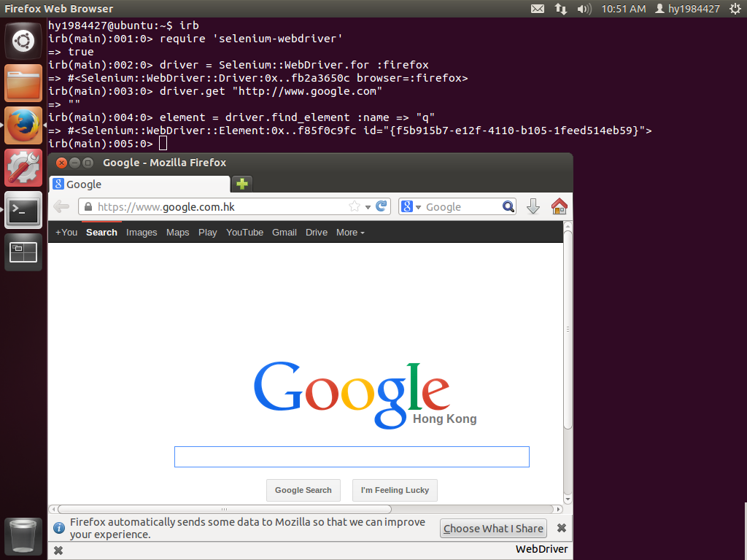Bookmark page with the star icon

pyautogui.click(x=354, y=206)
